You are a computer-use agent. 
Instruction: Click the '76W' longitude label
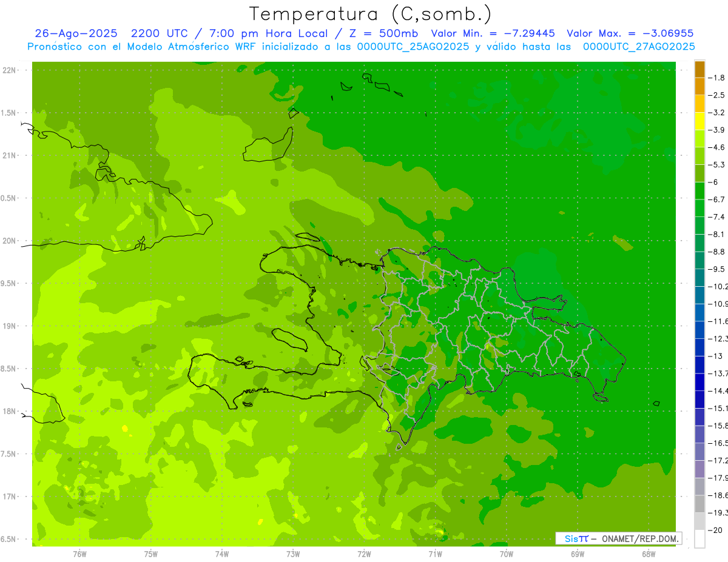[79, 554]
